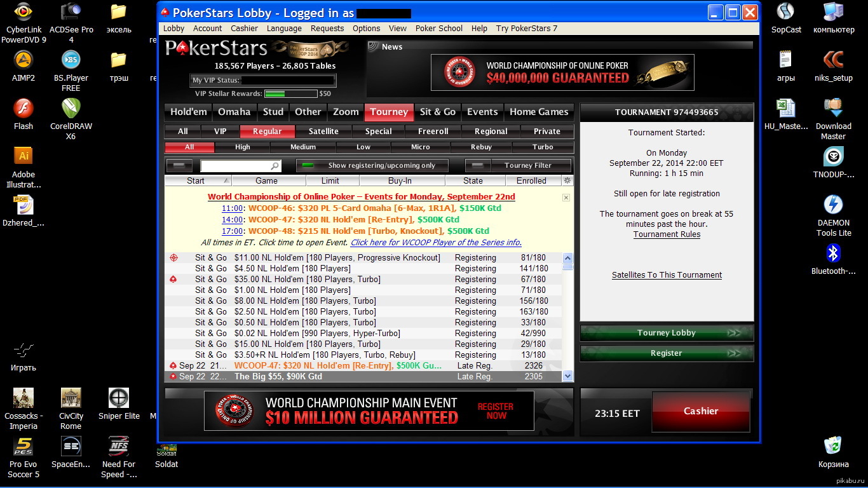The image size is (868, 488).
Task: Launch Need For Speed icon
Action: 119,447
